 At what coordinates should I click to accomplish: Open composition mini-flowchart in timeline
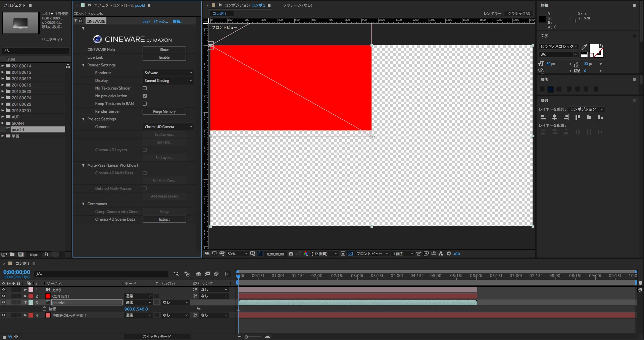pos(176,274)
